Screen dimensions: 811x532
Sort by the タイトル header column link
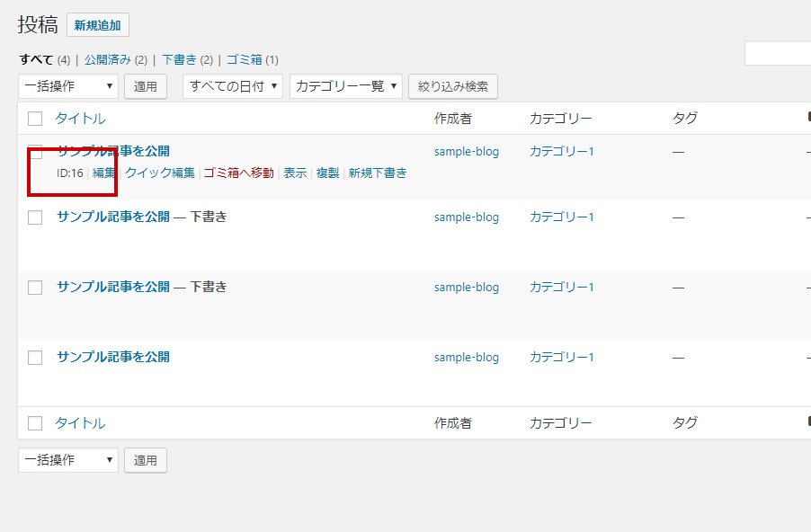(x=80, y=119)
